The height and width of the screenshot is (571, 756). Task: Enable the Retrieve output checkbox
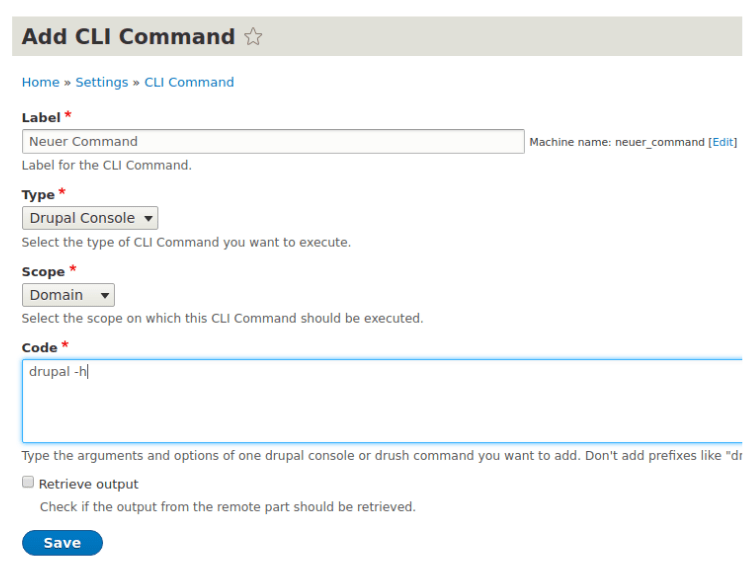[x=28, y=483]
